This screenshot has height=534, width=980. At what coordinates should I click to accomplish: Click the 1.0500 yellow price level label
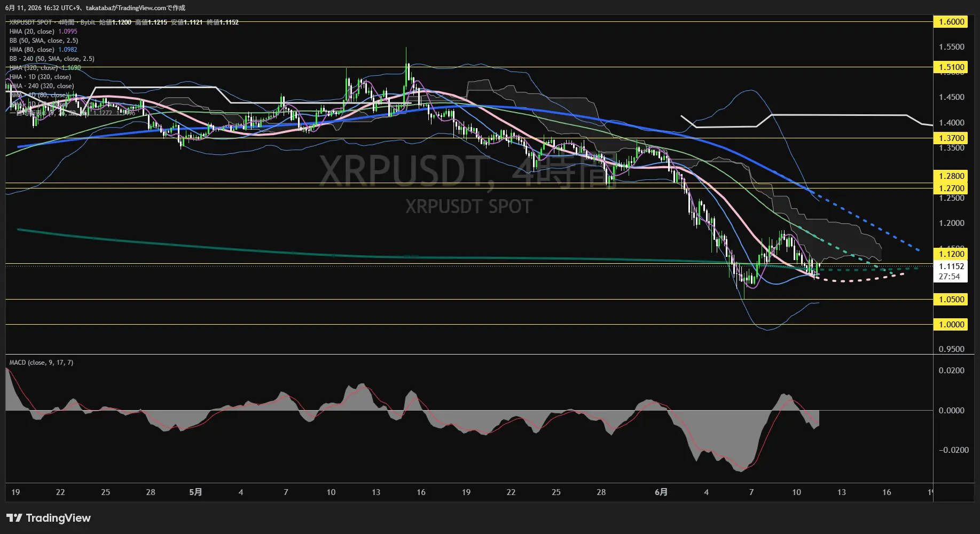(x=951, y=300)
